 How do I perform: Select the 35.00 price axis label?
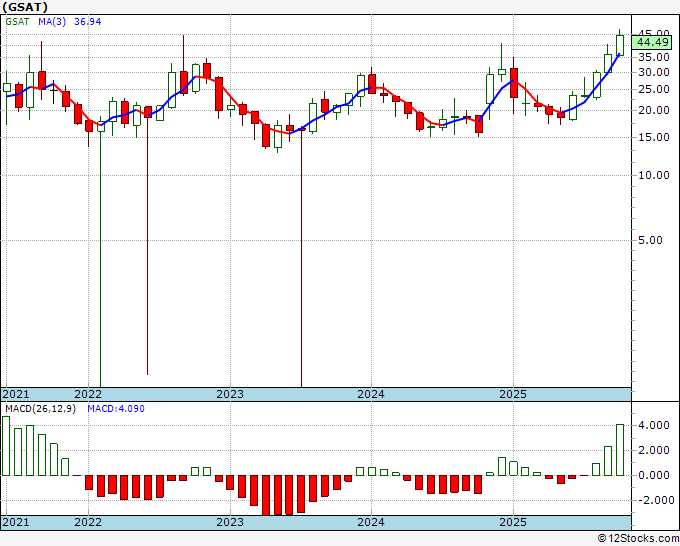(654, 57)
